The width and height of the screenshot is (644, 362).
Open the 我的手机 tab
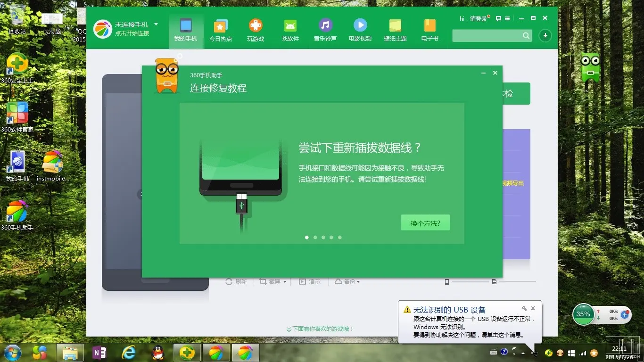pyautogui.click(x=186, y=30)
